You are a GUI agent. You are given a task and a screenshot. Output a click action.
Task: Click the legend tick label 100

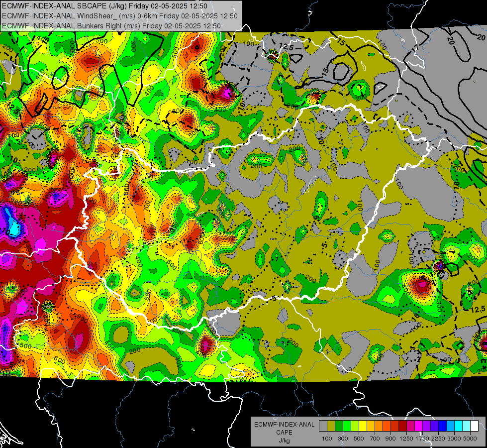[x=327, y=439]
